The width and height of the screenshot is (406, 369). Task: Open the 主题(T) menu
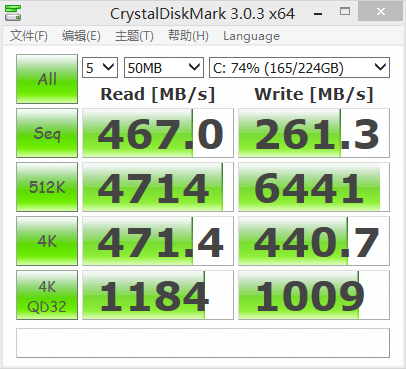[x=134, y=36]
